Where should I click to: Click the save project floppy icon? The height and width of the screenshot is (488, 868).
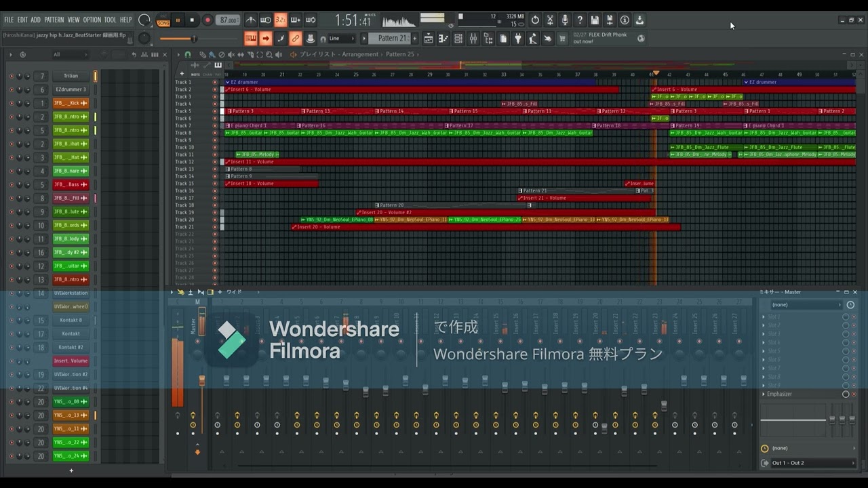click(x=595, y=20)
